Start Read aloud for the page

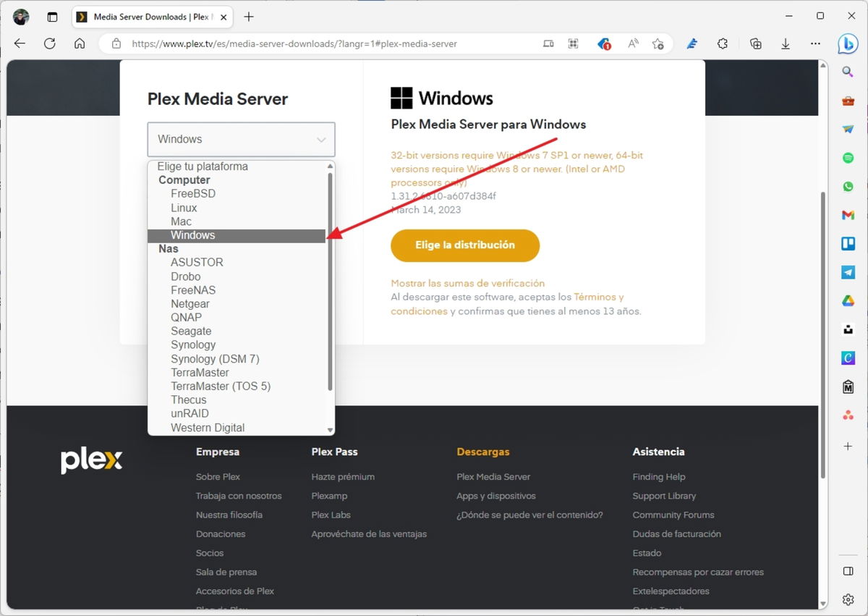pos(632,44)
